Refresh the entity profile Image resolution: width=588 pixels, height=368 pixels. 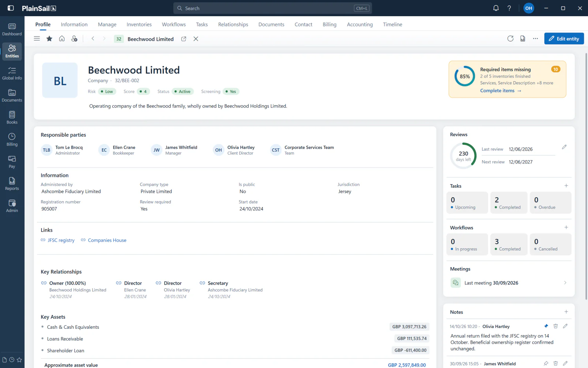pos(510,39)
